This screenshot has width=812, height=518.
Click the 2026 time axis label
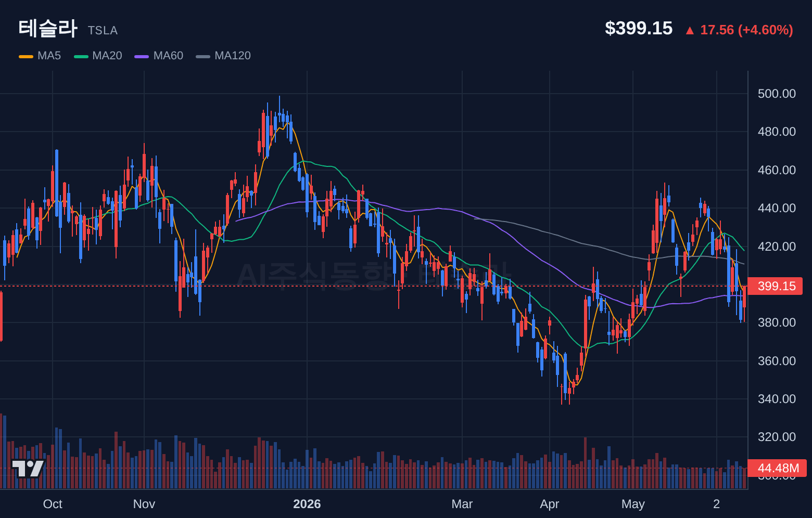point(307,504)
